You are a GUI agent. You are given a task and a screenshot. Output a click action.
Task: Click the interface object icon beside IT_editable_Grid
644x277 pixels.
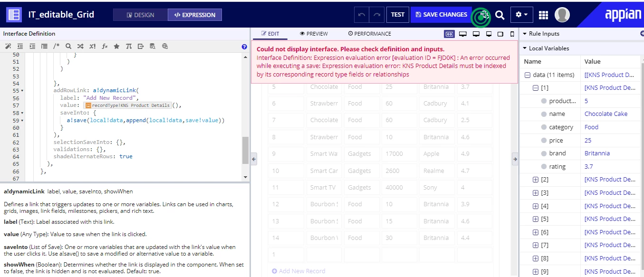[14, 15]
